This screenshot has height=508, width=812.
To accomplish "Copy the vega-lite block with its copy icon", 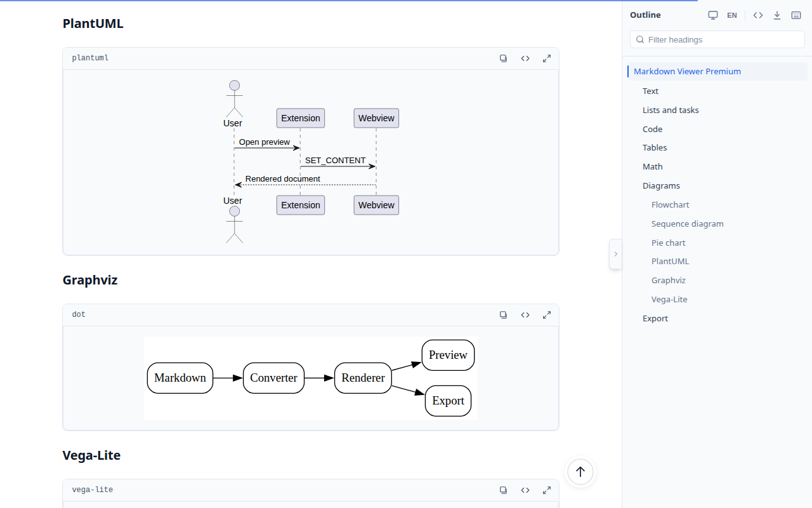I will [504, 490].
